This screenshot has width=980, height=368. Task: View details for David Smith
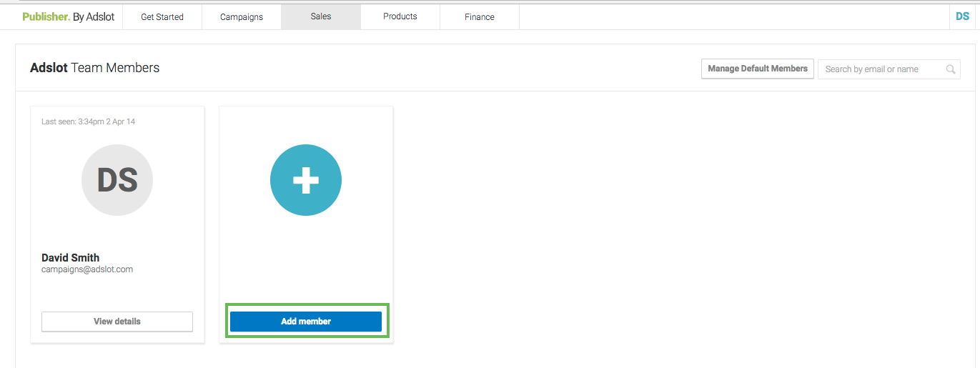(x=117, y=322)
